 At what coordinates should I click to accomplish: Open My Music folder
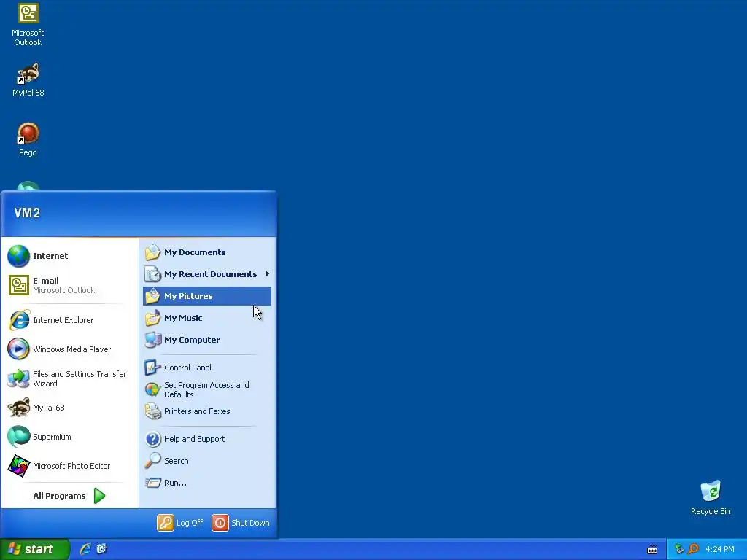click(207, 318)
